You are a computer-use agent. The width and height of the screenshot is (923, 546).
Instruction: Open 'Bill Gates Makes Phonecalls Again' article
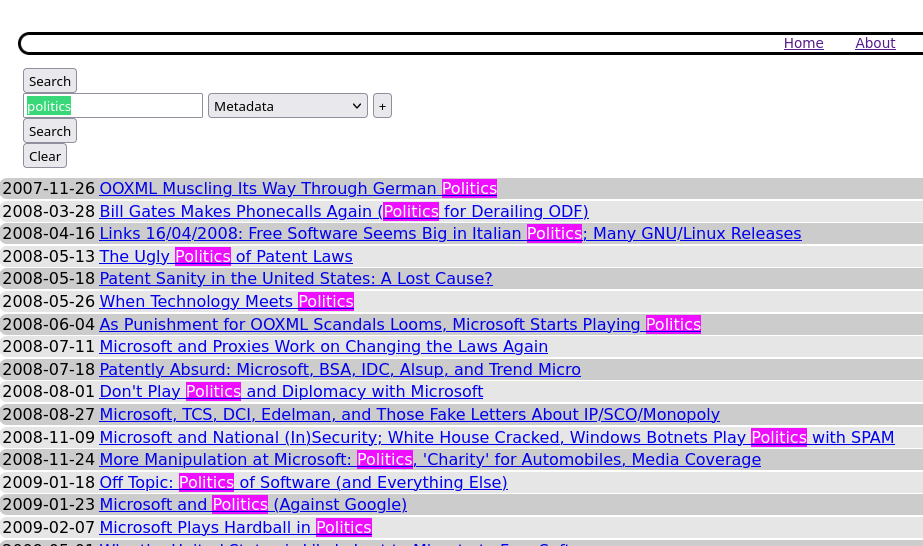(x=344, y=211)
